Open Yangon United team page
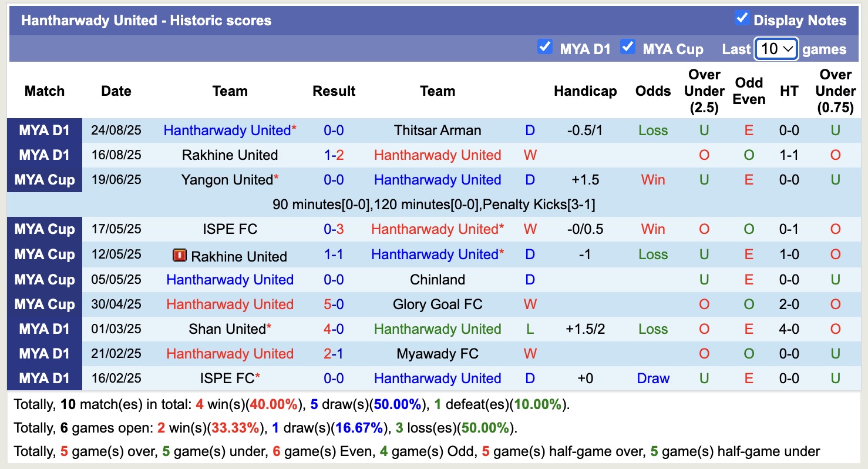Screen dimensions: 868x469 pyautogui.click(x=227, y=180)
